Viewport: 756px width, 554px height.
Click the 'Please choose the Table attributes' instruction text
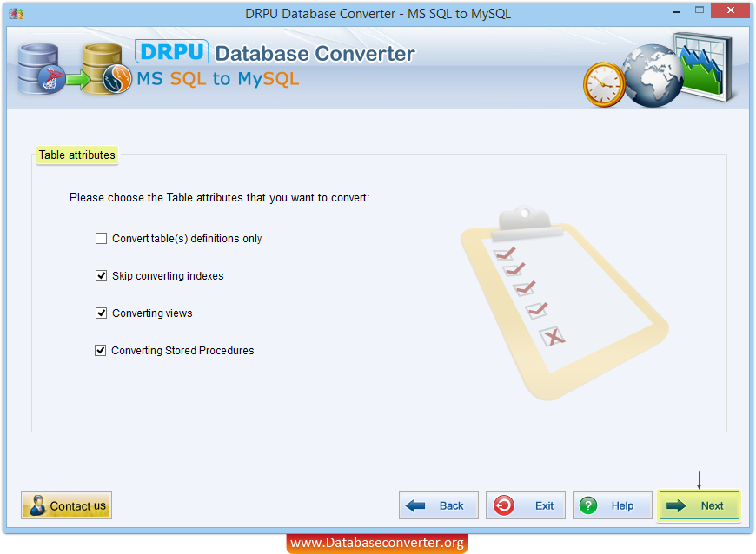click(219, 197)
